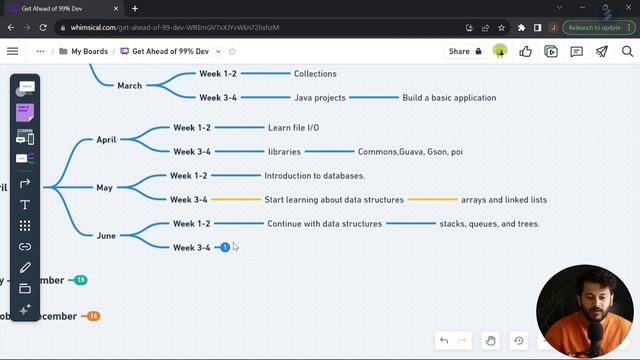The image size is (640, 360).
Task: Select the sticky note tool
Action: pos(25,113)
